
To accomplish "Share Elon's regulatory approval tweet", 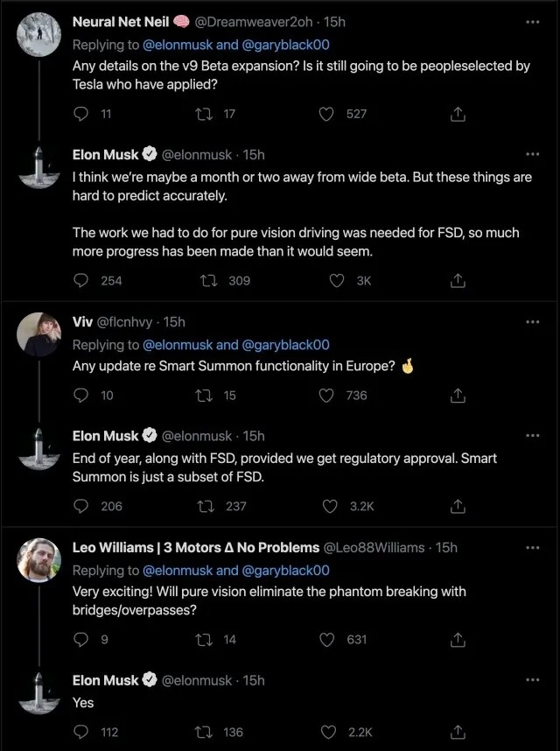I will click(x=457, y=506).
